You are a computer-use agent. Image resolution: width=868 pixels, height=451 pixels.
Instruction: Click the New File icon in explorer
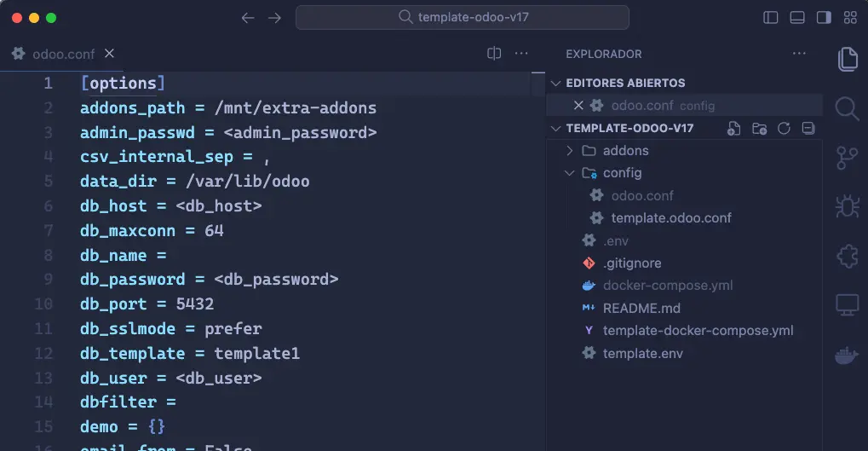[733, 129]
